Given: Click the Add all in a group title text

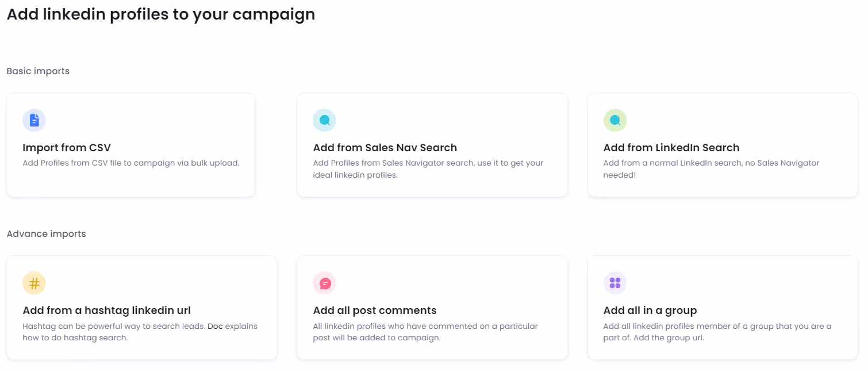Looking at the screenshot, I should pyautogui.click(x=650, y=310).
